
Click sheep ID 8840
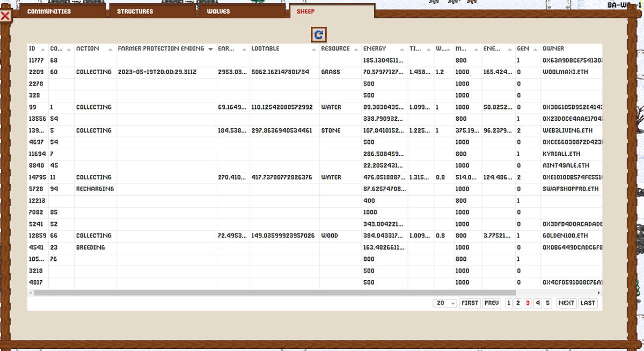click(38, 165)
